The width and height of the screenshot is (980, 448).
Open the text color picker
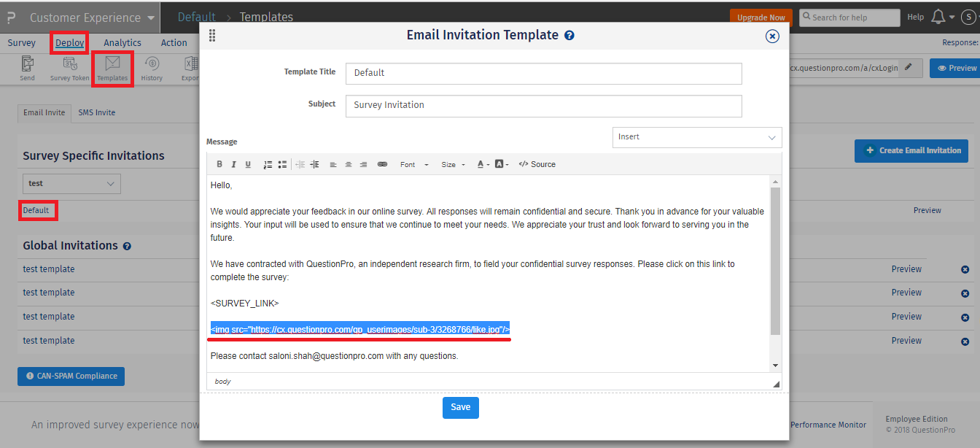[483, 163]
